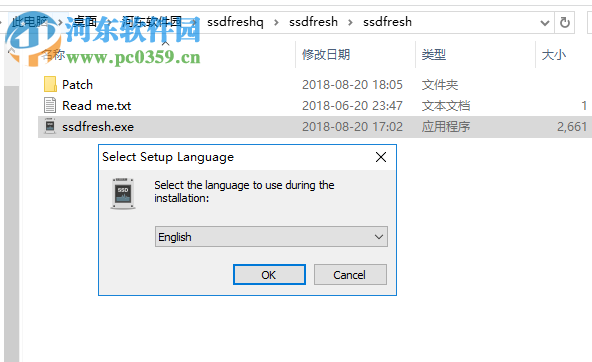The image size is (592, 362).
Task: Click the 2018-08-20 17:02 date cell
Action: coord(352,126)
